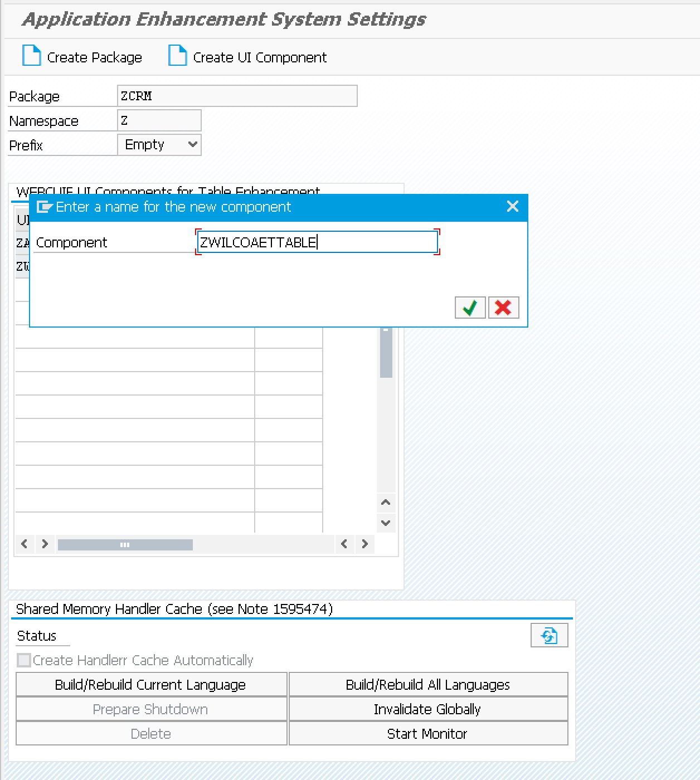The width and height of the screenshot is (700, 780).
Task: Click the table's vertical scroll up arrow
Action: tap(386, 503)
